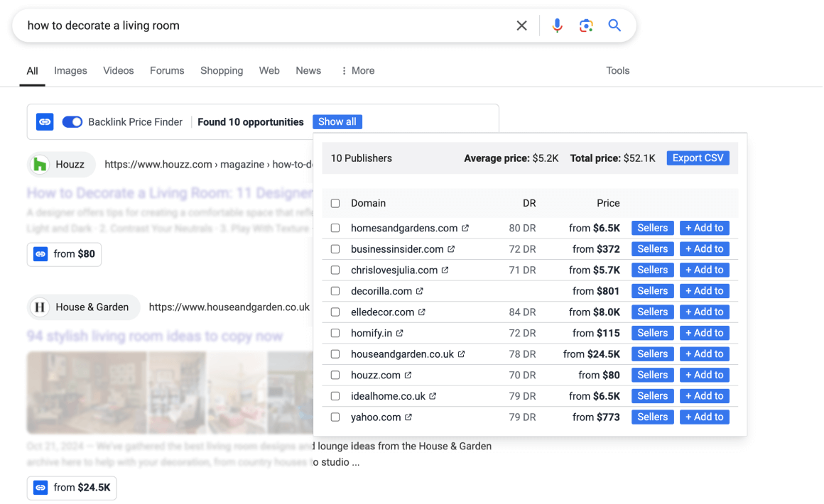This screenshot has height=504, width=824.
Task: Click the from $24.5K price badge
Action: pos(72,488)
